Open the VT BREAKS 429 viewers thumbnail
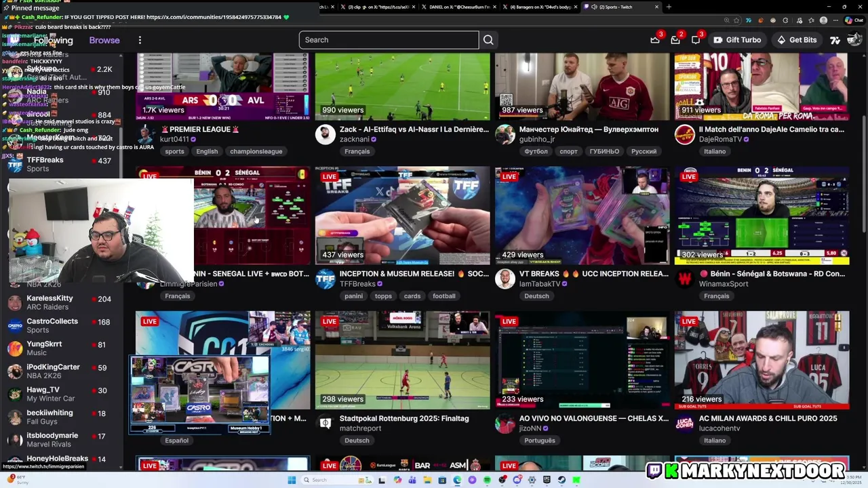This screenshot has width=868, height=488. click(582, 216)
